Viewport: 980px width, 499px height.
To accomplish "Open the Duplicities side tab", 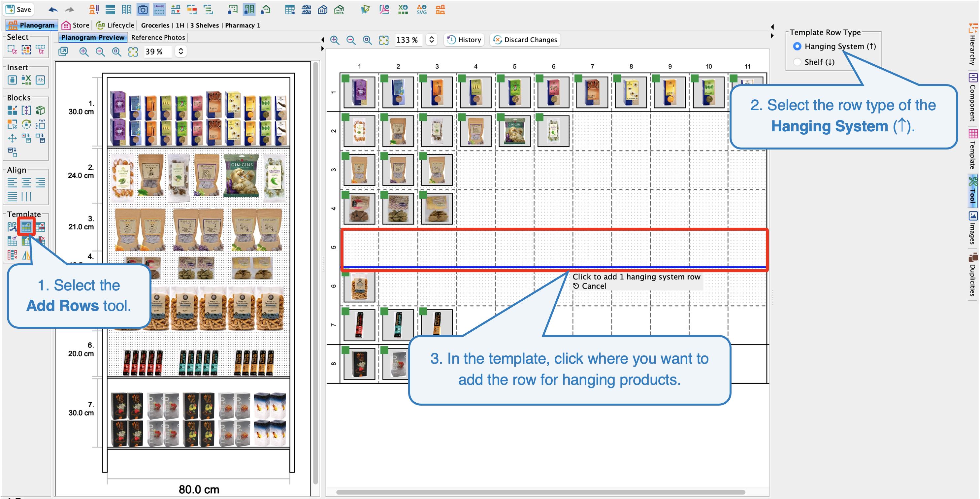I will [x=973, y=275].
